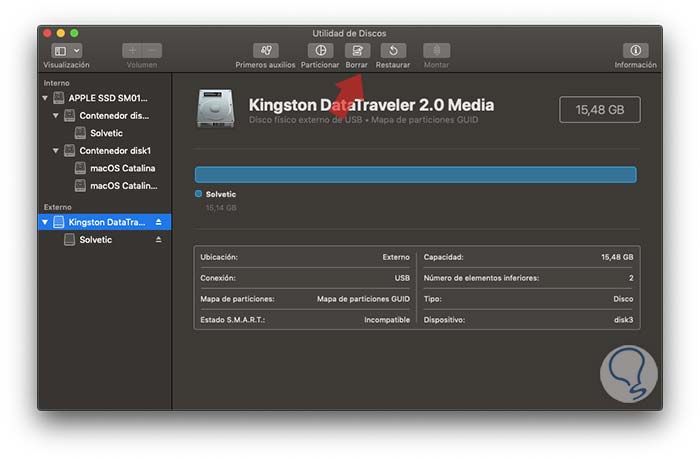Click the blue Solvetic partition usage bar
This screenshot has height=460, width=700.
416,174
